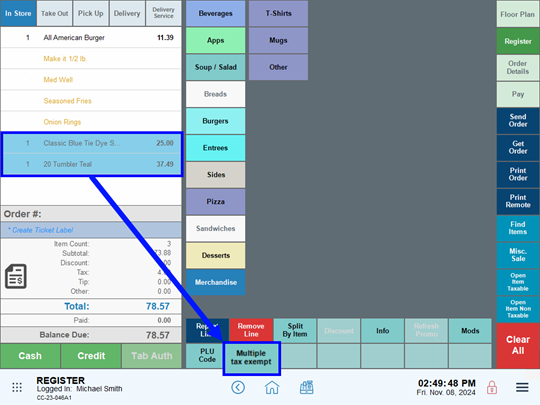Switch to the Take Out tab

click(x=54, y=13)
